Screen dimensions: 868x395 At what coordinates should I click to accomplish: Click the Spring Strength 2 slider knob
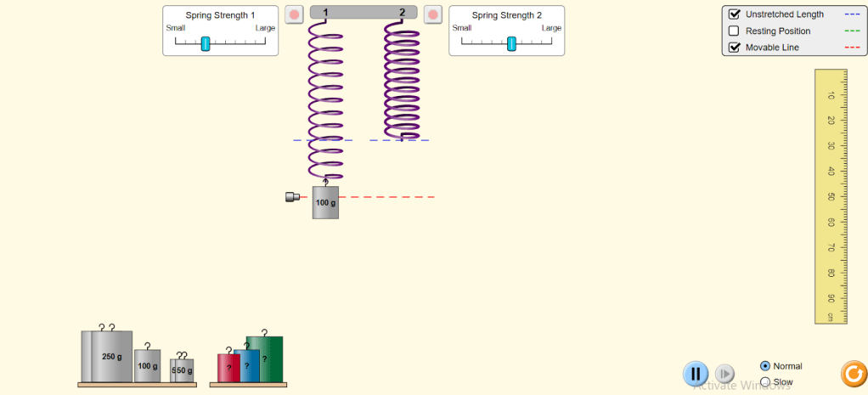click(x=511, y=43)
